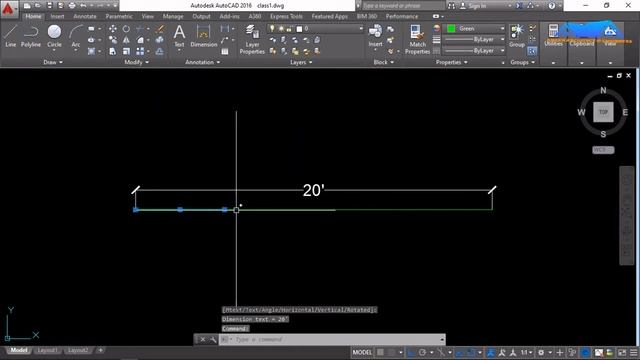The image size is (640, 360).
Task: Toggle the grid display in status bar
Action: click(x=380, y=352)
